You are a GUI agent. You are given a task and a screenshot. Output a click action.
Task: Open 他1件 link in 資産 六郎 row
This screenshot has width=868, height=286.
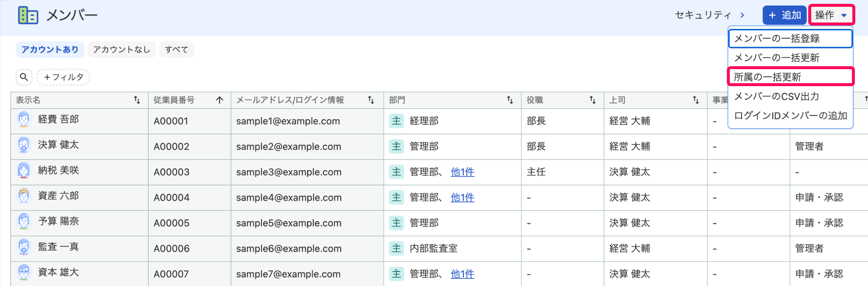tap(462, 197)
